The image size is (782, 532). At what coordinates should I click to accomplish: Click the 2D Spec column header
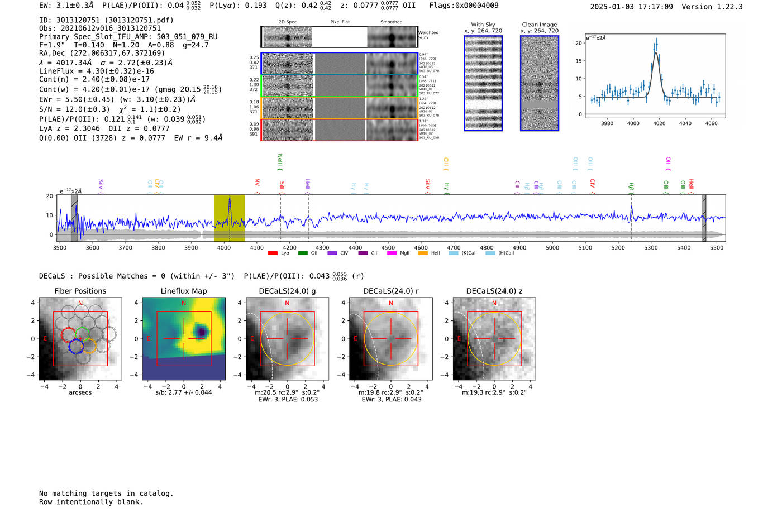coord(287,22)
